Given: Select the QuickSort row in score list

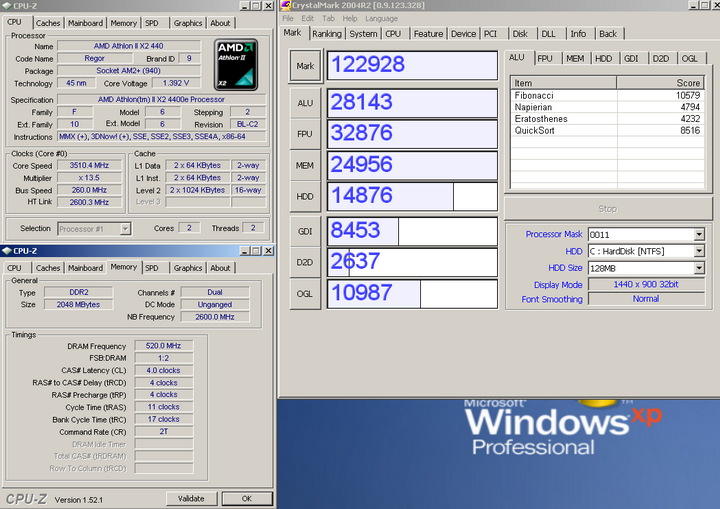Looking at the screenshot, I should (x=608, y=130).
